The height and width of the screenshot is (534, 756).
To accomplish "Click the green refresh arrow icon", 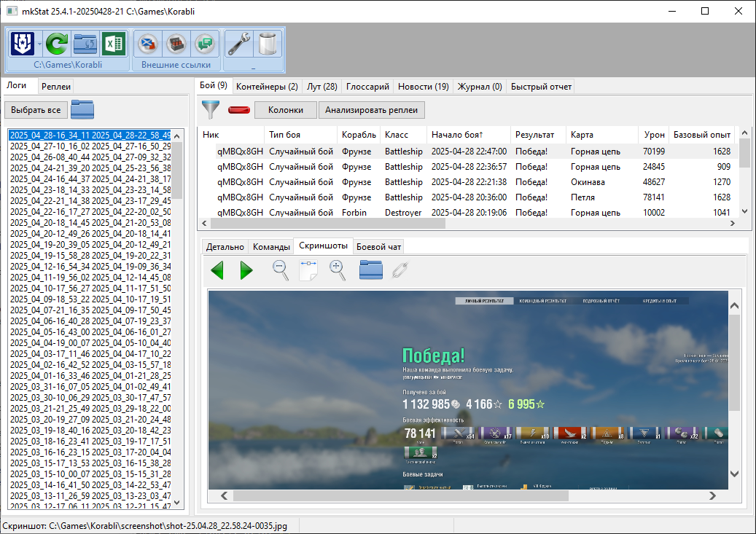I will click(x=57, y=44).
